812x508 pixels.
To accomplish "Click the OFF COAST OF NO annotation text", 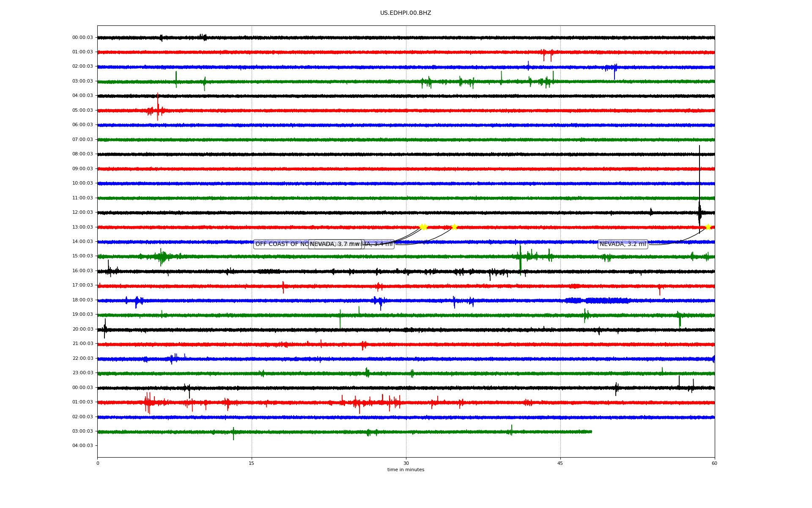I will coord(282,244).
